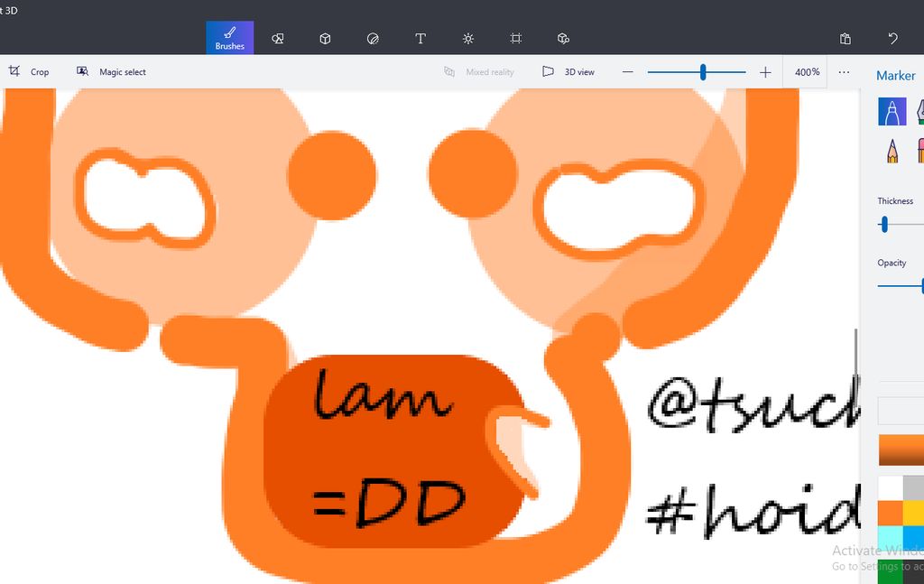
Task: Select the Eraser tool
Action: (920, 150)
